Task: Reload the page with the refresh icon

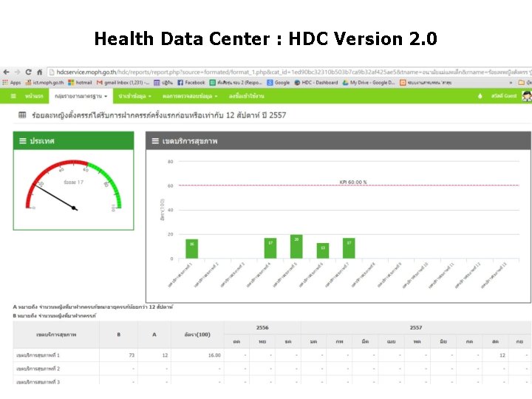Action: (x=29, y=72)
